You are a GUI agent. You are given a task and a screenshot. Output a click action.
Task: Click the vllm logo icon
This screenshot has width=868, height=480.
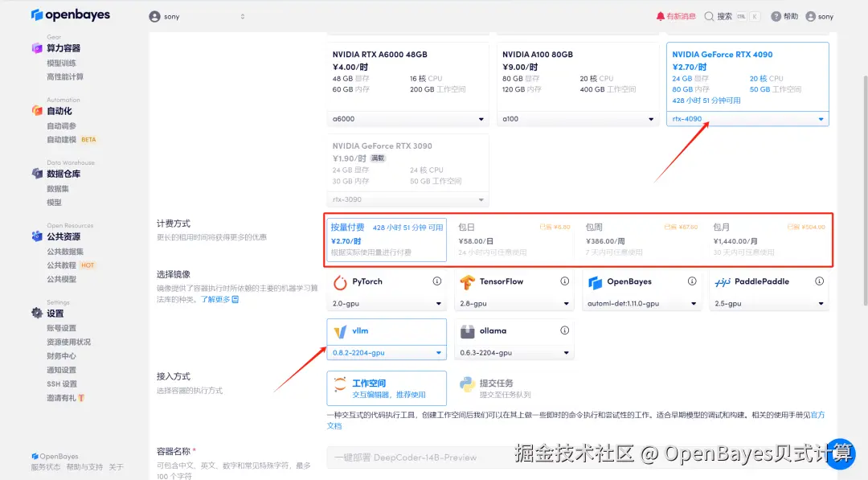[x=340, y=331]
